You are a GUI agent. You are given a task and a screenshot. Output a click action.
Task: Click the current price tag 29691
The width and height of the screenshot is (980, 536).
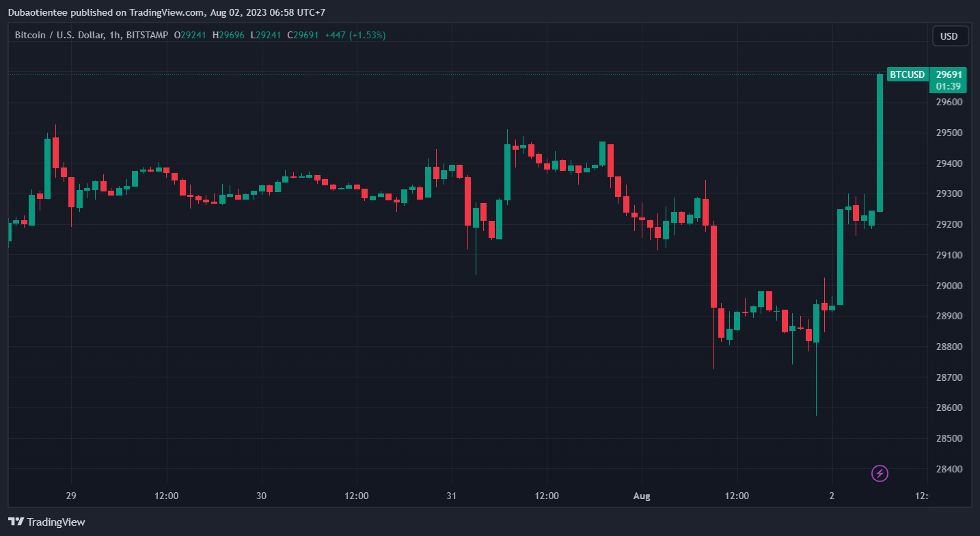949,75
